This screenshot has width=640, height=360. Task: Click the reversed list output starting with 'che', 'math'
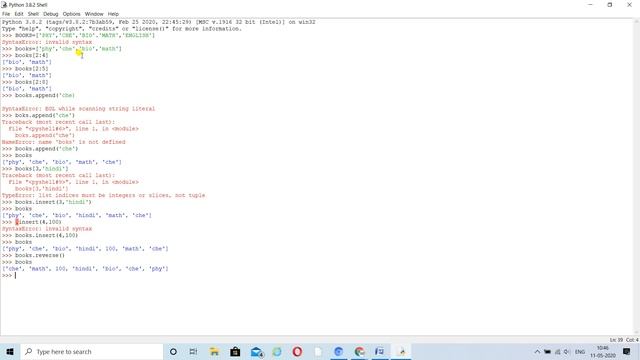tap(85, 269)
